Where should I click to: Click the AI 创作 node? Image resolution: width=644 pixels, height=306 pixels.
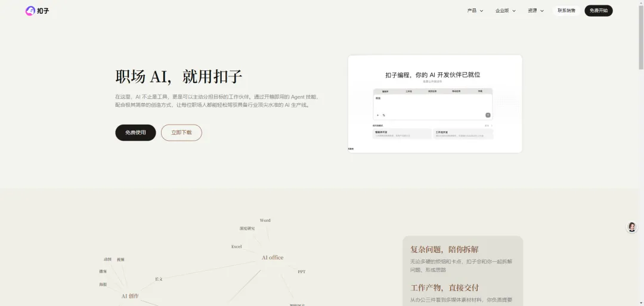(x=130, y=296)
